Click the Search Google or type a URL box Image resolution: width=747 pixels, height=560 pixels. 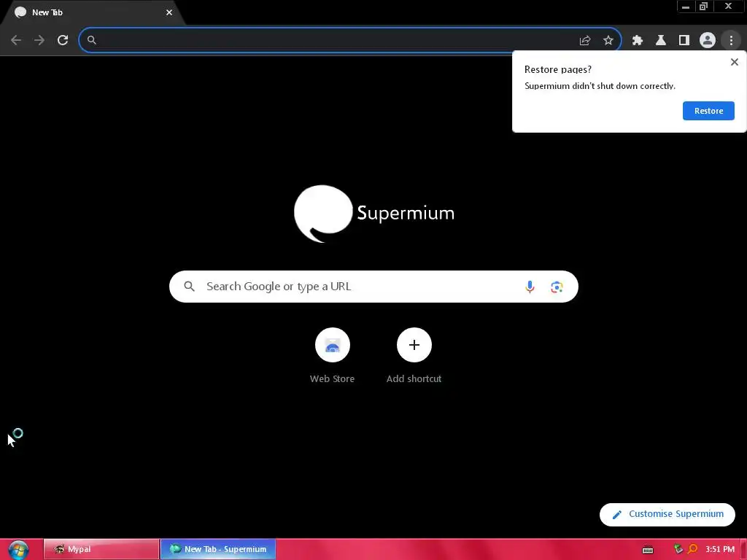point(373,287)
